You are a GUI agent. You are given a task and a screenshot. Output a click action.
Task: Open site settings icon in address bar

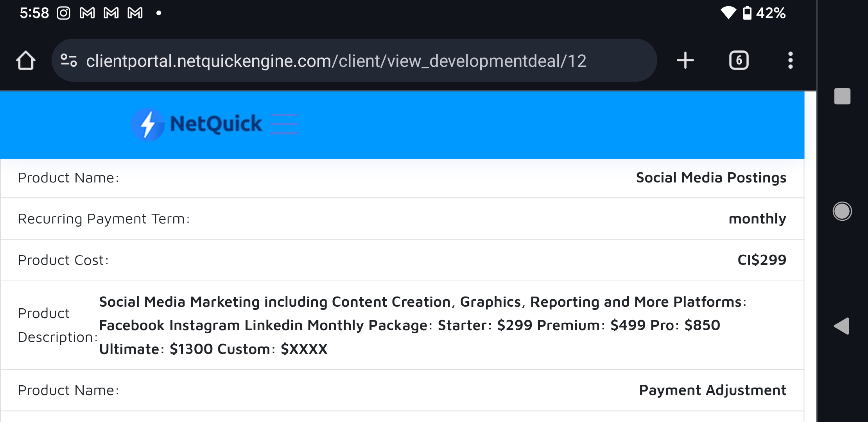tap(69, 61)
